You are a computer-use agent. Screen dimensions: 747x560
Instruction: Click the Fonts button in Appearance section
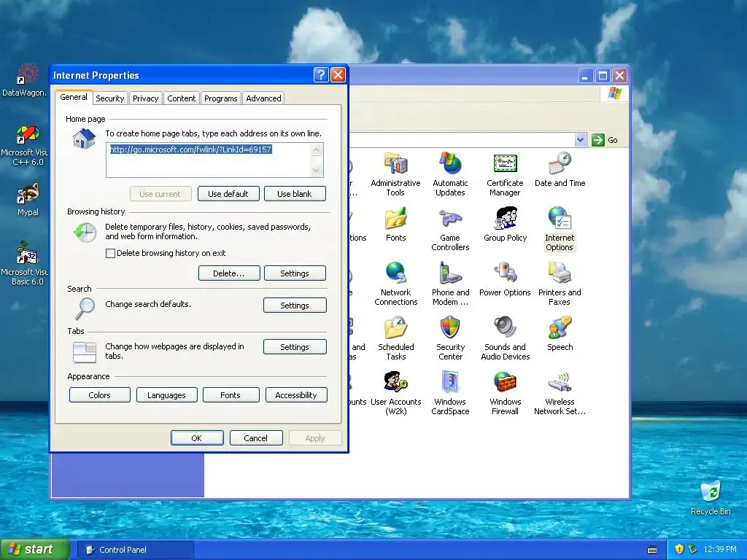click(x=231, y=394)
